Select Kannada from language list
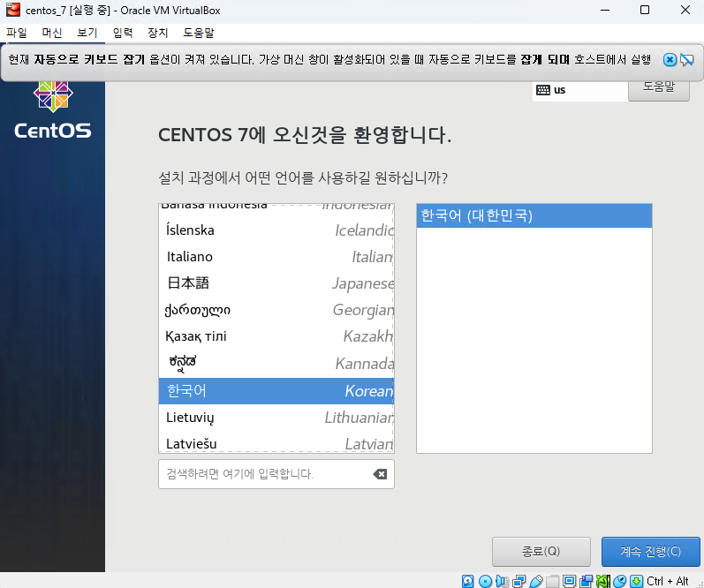Image resolution: width=704 pixels, height=588 pixels. 276,363
